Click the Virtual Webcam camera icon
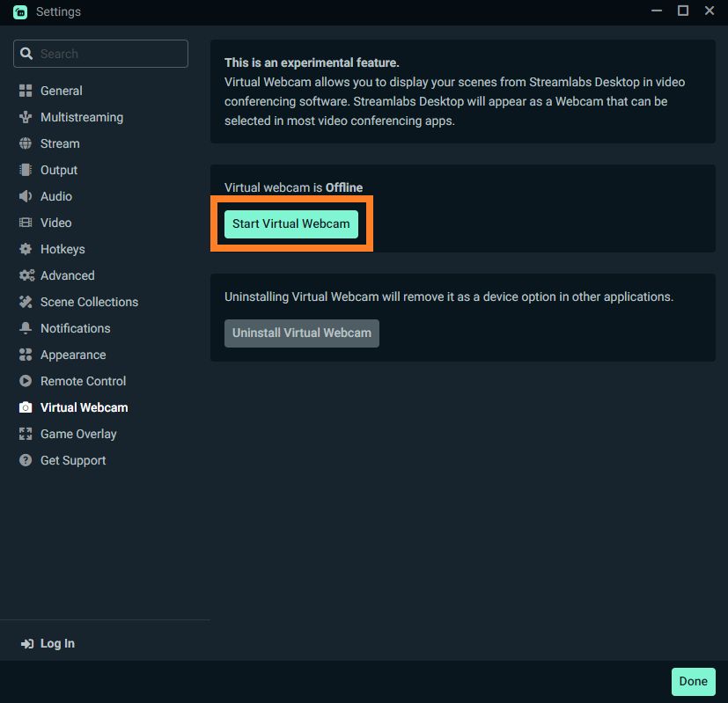 26,407
